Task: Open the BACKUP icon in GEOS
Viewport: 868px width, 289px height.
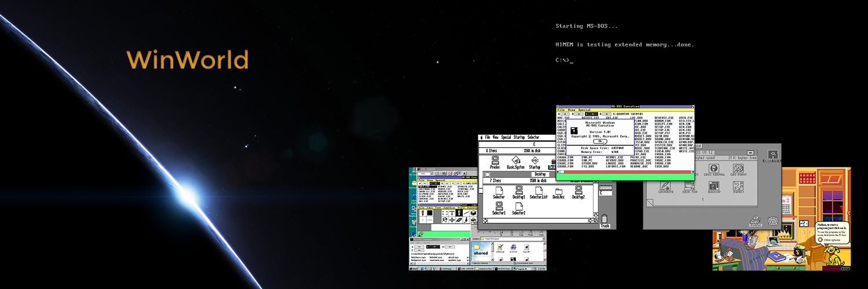Action: (714, 188)
